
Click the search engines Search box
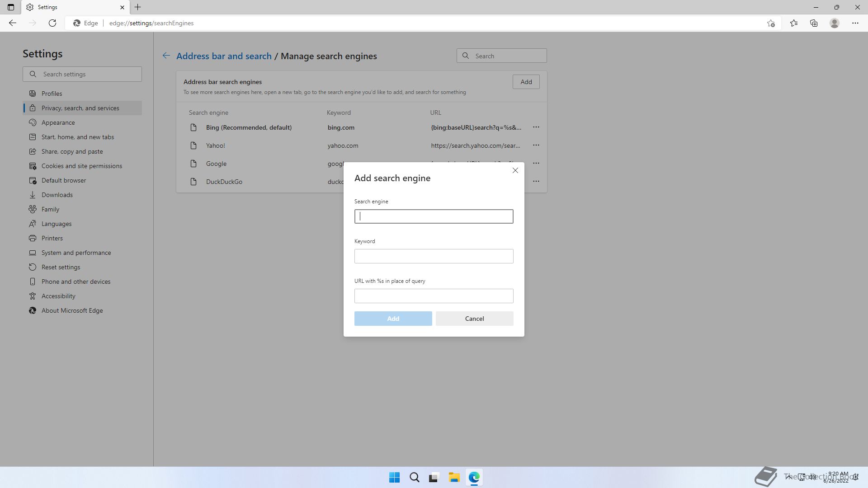(x=501, y=56)
